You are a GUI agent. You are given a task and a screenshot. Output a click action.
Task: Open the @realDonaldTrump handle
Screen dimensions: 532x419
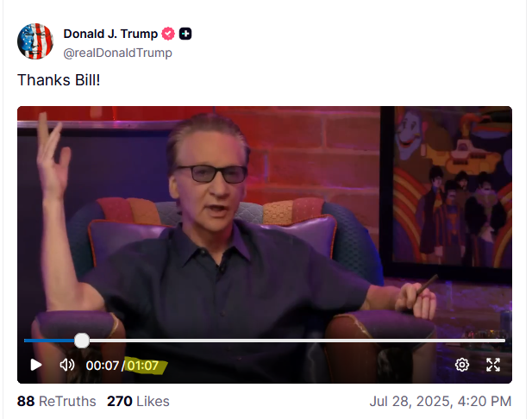tap(118, 53)
